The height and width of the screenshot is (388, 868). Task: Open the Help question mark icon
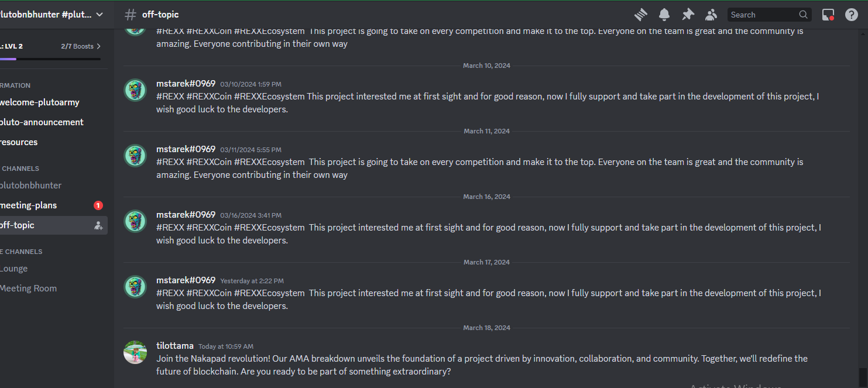852,15
